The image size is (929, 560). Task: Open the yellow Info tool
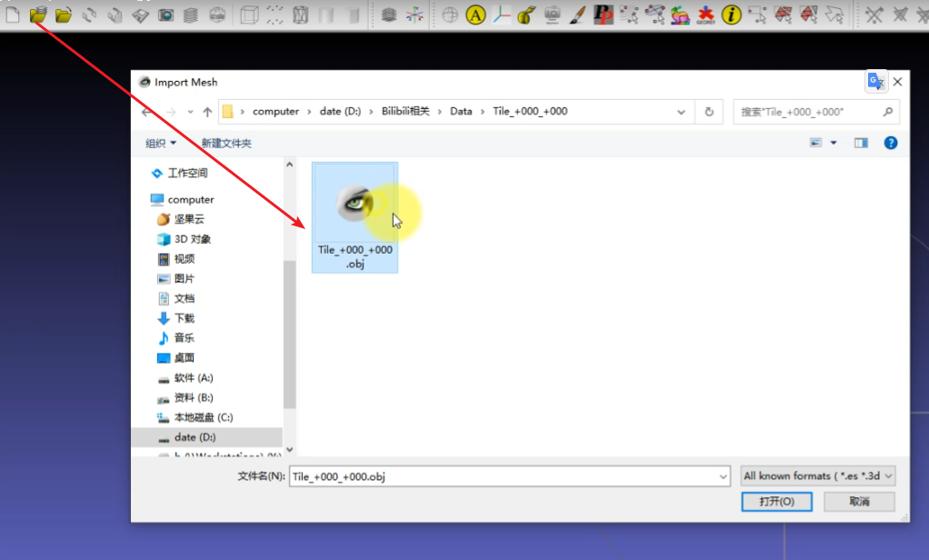pyautogui.click(x=731, y=15)
